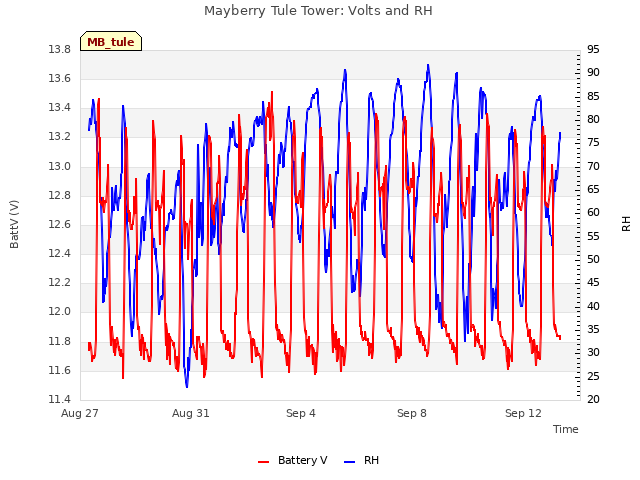Click the 13.6 voltage axis value

click(60, 78)
